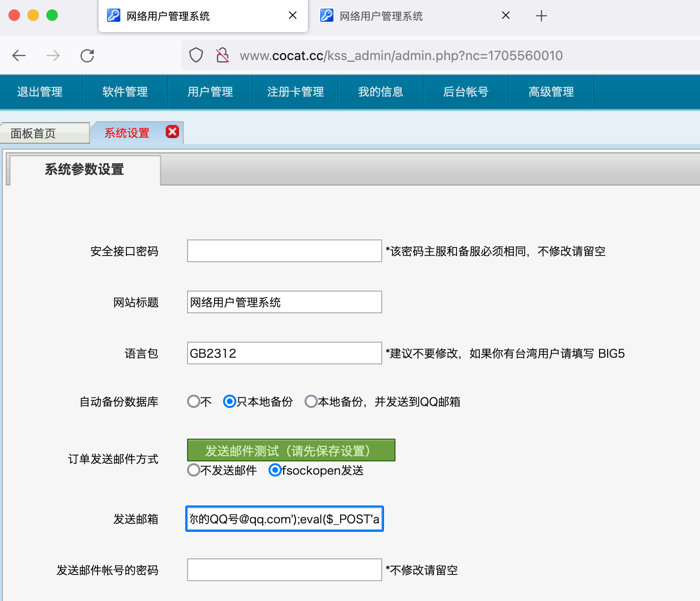Reload the page with refresh icon
Screen dimensions: 700x601
point(87,56)
